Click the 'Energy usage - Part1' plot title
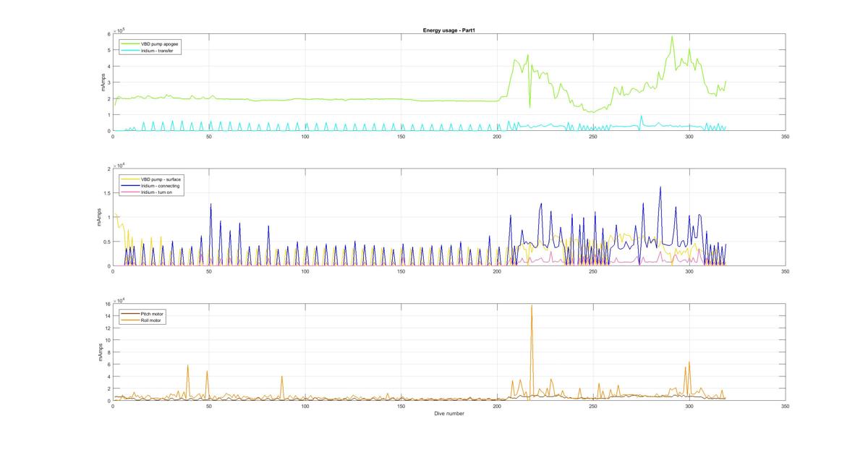The image size is (868, 450). point(448,30)
